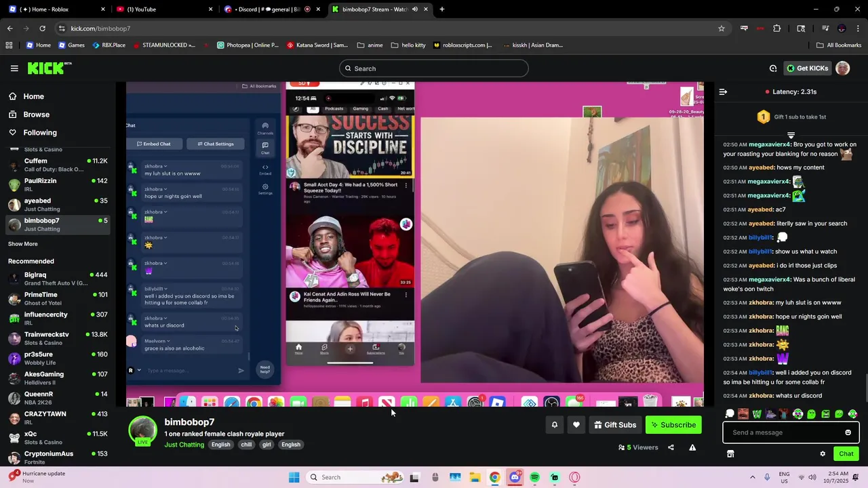Report the stream with warning triangle icon

pos(692,447)
